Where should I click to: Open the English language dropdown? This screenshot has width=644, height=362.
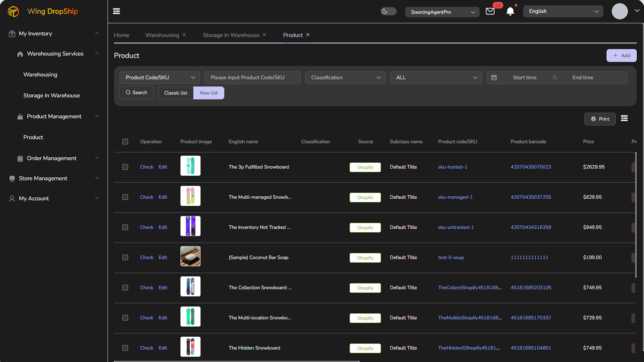click(563, 11)
